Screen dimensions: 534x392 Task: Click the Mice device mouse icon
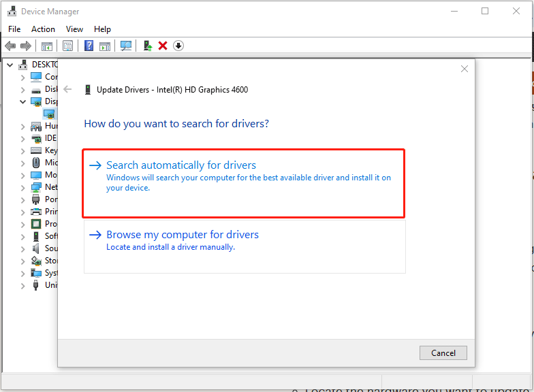point(35,162)
